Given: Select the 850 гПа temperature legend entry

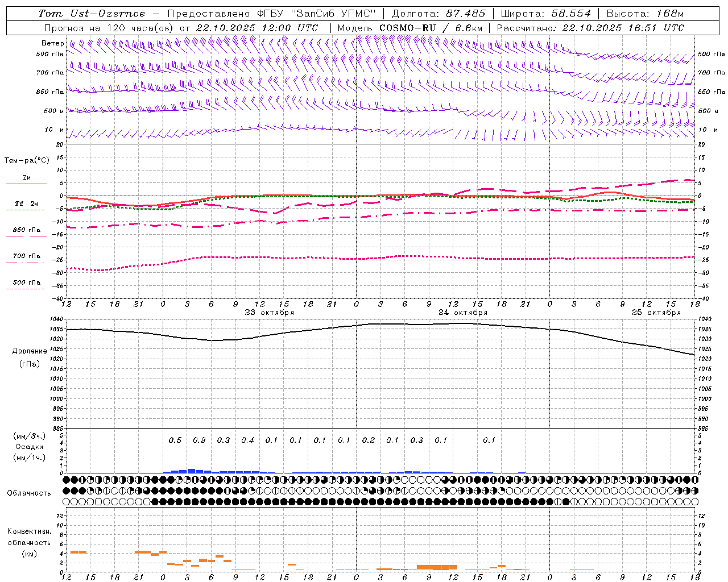Looking at the screenshot, I should pos(27,230).
